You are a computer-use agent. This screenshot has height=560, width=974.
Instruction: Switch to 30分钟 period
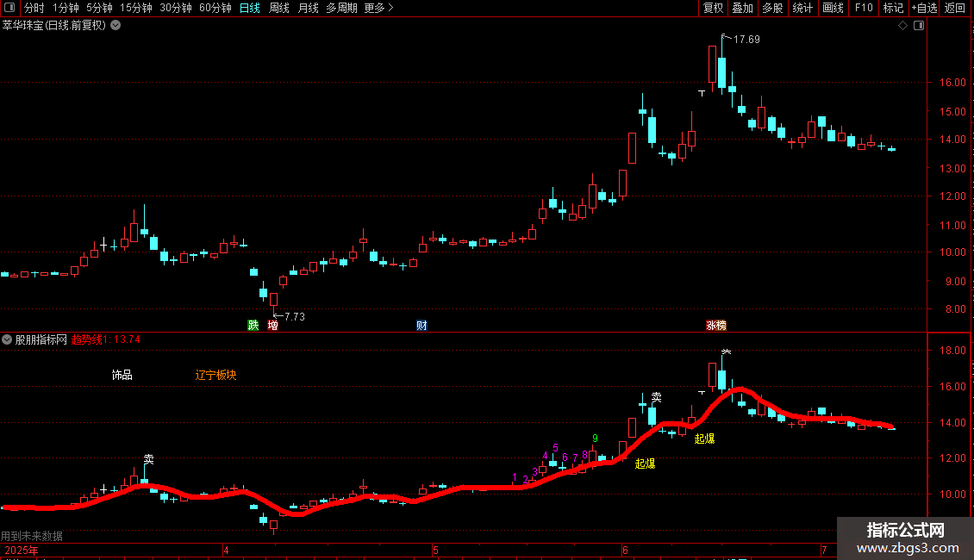175,8
